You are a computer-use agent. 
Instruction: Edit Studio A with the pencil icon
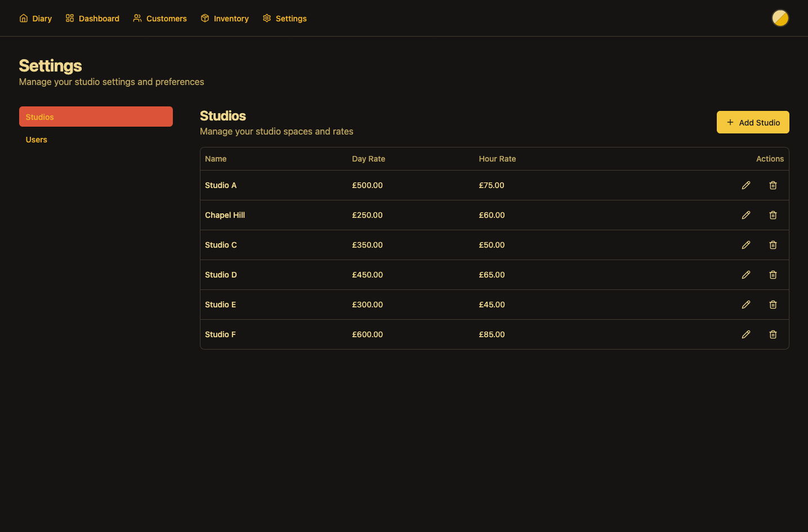(746, 185)
